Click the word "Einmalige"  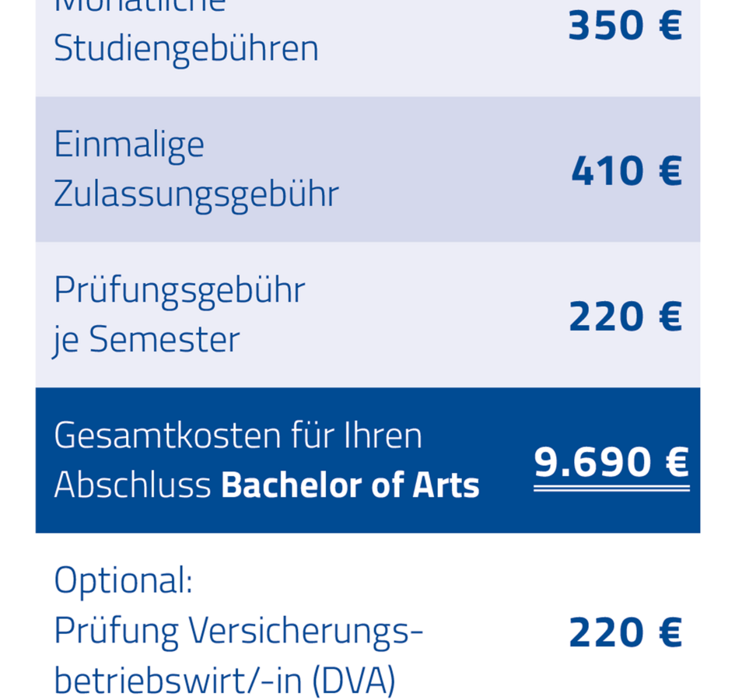(x=129, y=145)
